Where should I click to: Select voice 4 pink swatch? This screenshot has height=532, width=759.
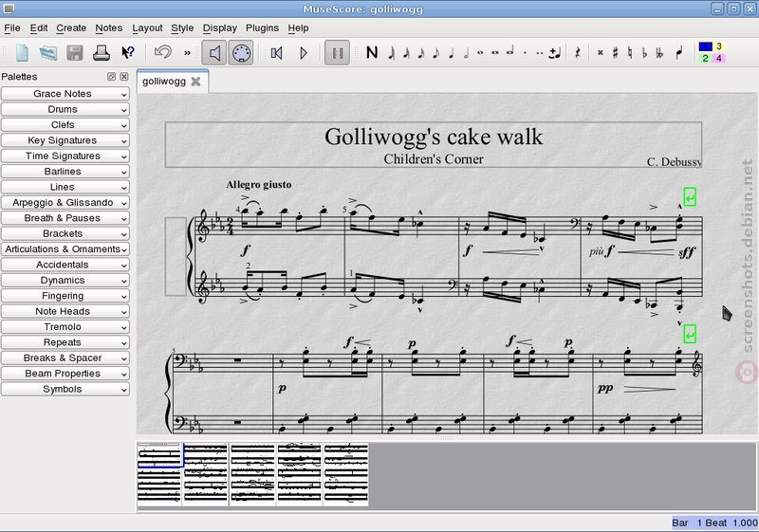point(719,58)
